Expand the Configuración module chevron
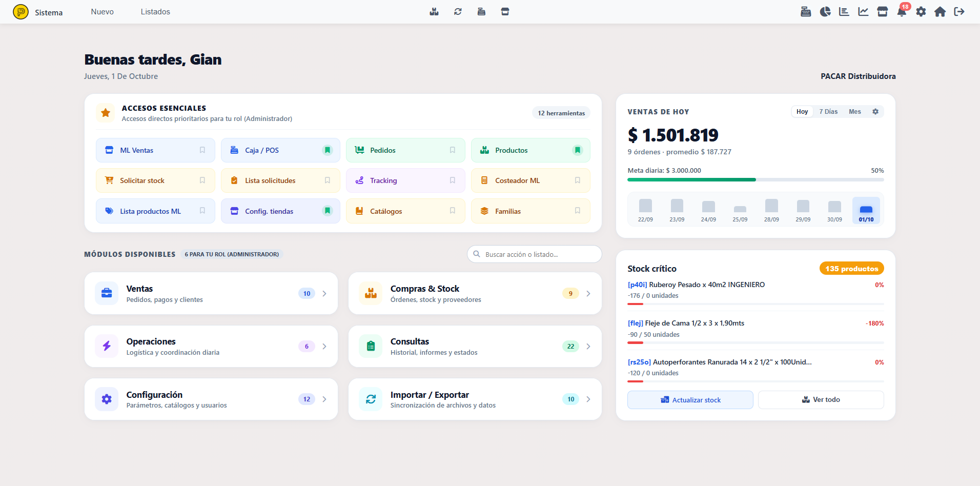 coord(324,399)
